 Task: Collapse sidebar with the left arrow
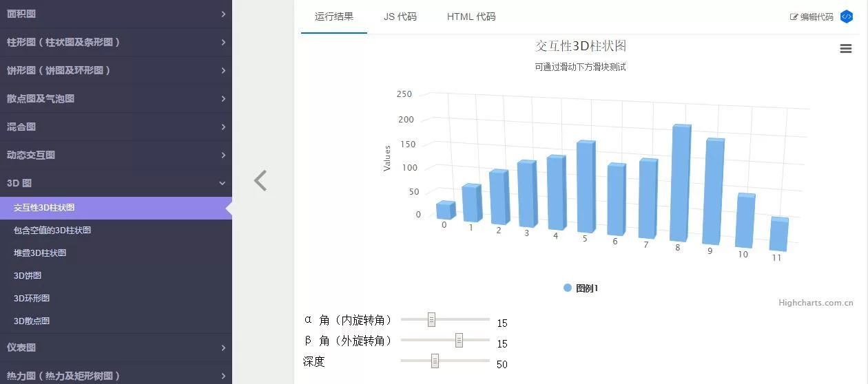(260, 180)
